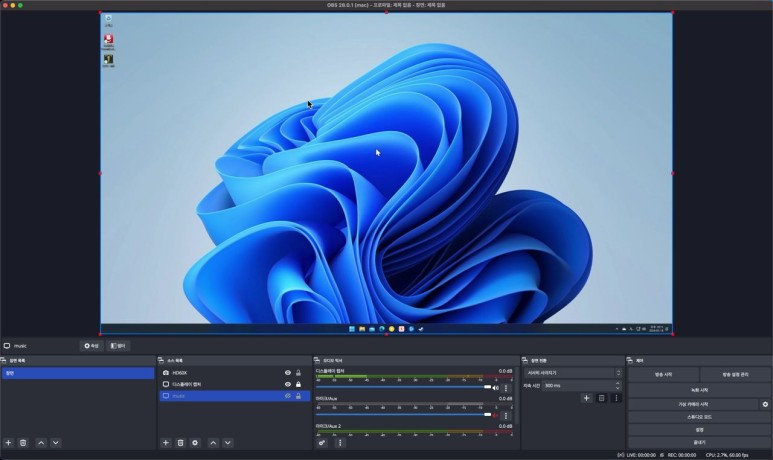Open scene transition properties dots menu

tap(616, 398)
